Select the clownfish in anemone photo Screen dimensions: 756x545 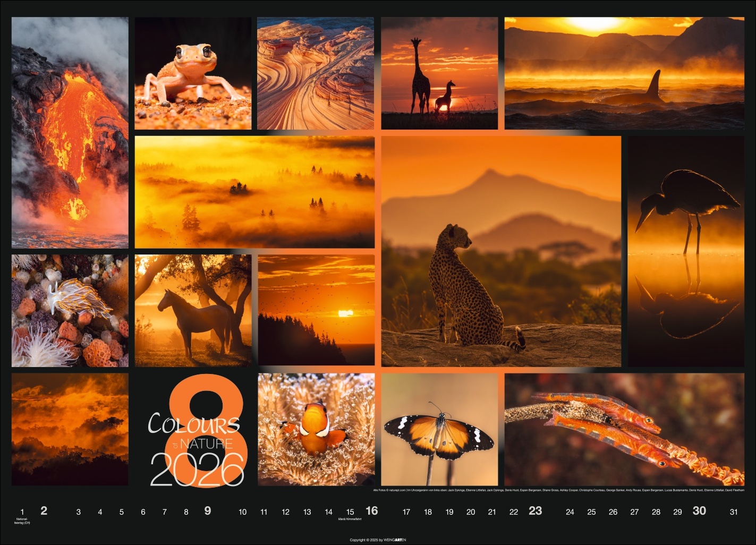tap(316, 429)
